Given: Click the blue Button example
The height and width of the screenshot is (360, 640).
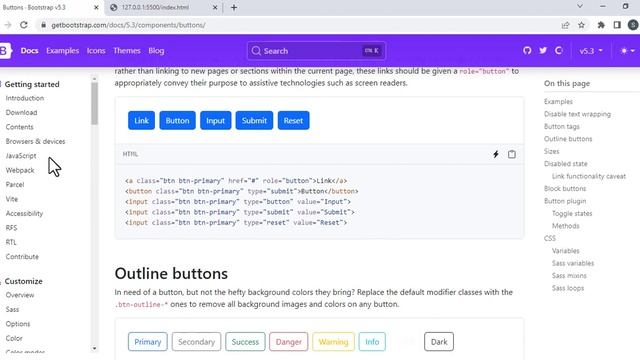Looking at the screenshot, I should [x=177, y=120].
